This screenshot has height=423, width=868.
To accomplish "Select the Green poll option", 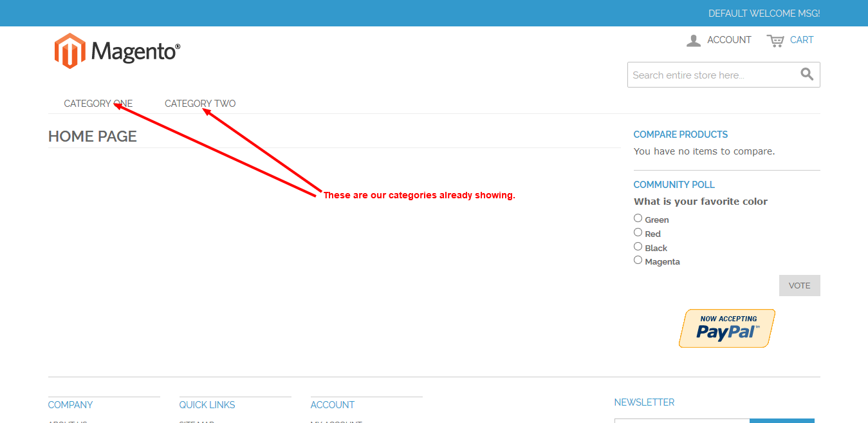I will [638, 218].
